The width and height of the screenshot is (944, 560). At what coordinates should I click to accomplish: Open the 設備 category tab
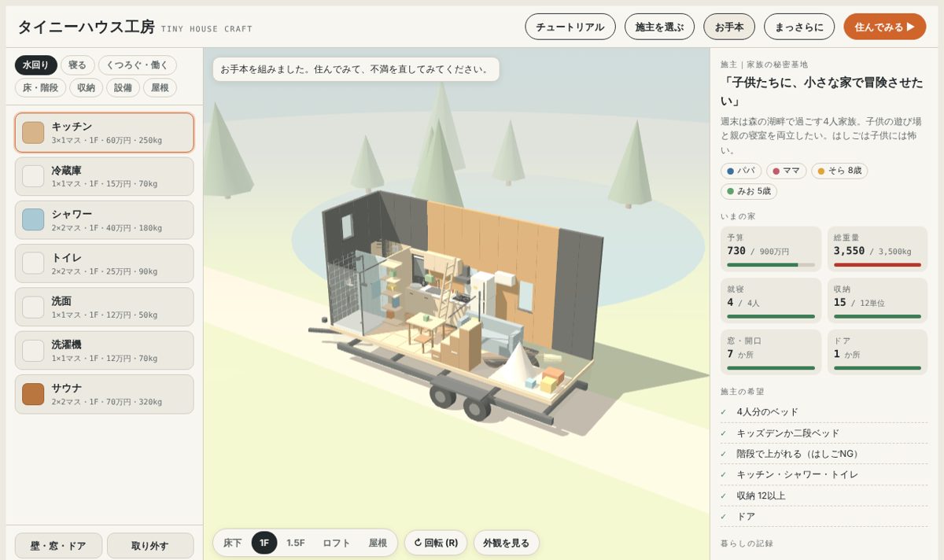(123, 87)
